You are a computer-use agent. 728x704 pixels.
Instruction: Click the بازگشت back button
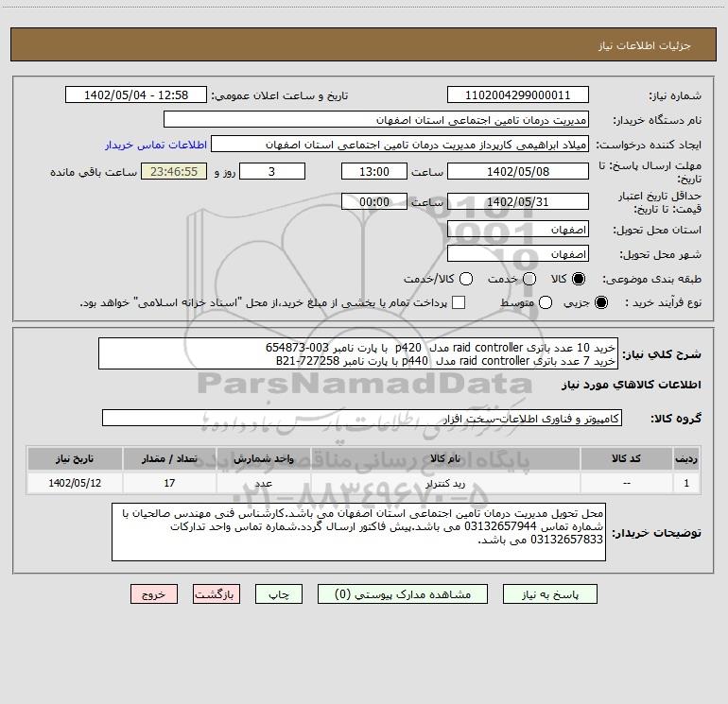tap(217, 594)
